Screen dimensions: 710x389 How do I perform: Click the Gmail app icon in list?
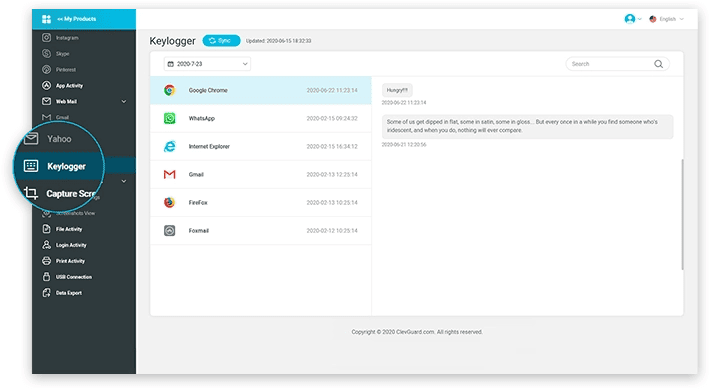[x=169, y=174]
